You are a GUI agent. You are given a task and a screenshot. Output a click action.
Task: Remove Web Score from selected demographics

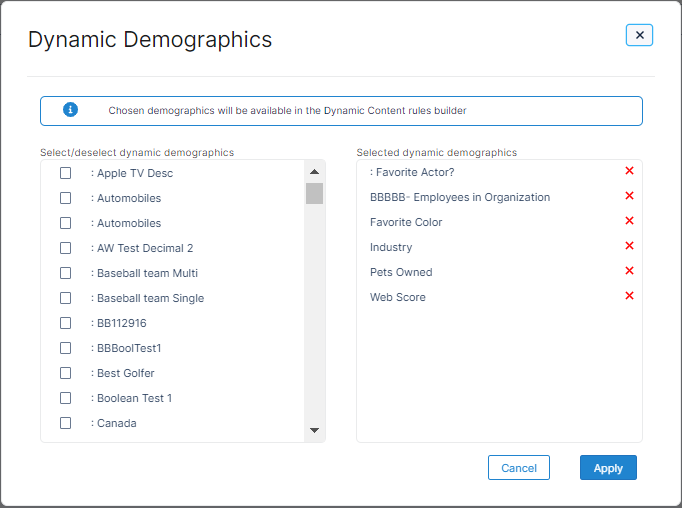629,296
